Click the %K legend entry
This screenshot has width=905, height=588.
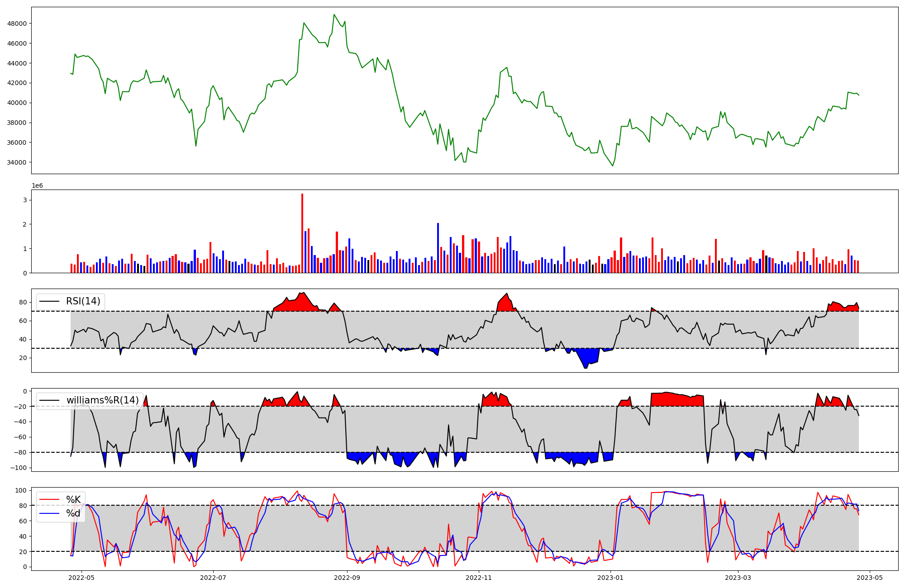click(x=73, y=500)
